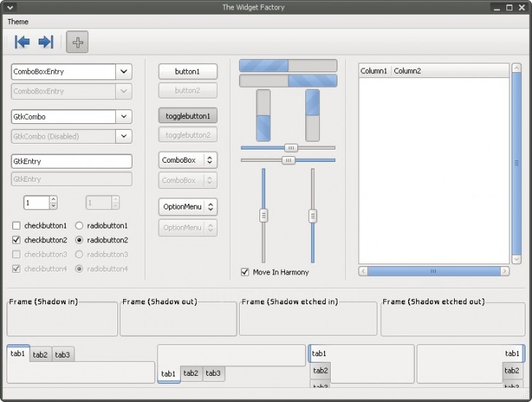This screenshot has height=402, width=532.
Task: Open the OptionMenu dropdown
Action: pyautogui.click(x=188, y=206)
